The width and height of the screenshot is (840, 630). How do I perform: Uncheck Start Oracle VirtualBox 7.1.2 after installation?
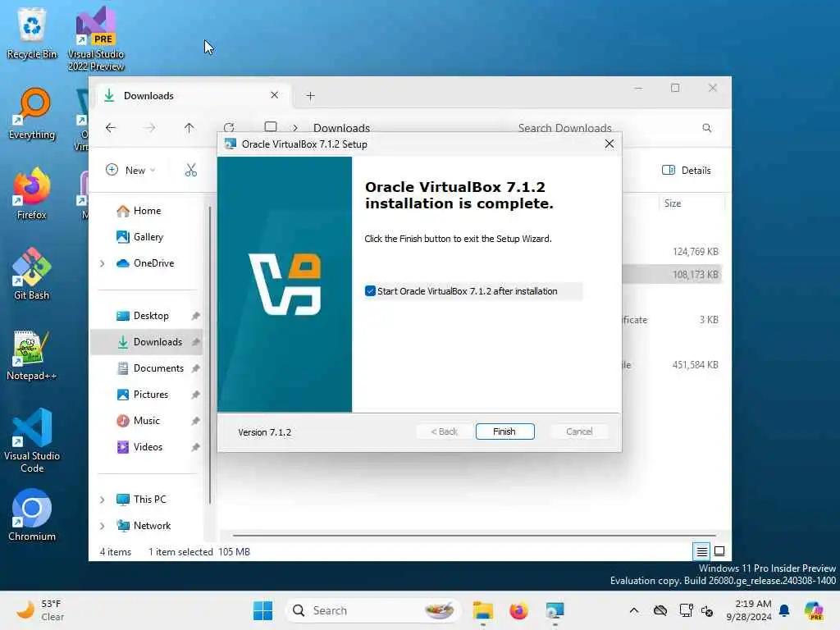coord(370,291)
